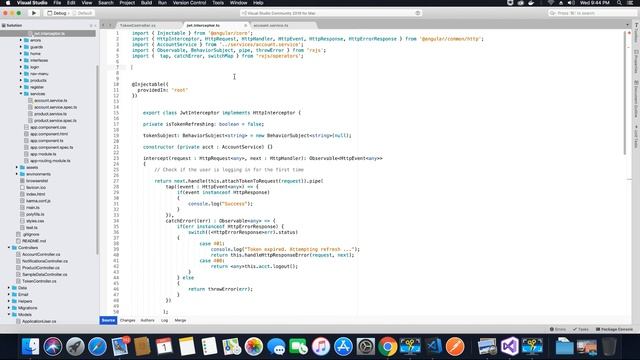
Task: Select the products folder
Action: [x=38, y=80]
